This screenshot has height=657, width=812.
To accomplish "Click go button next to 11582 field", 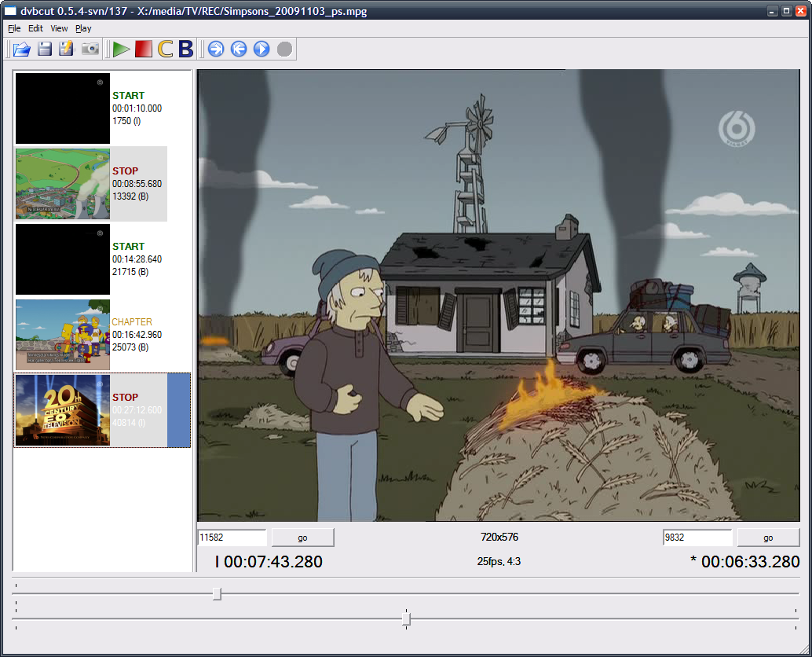I will (302, 538).
